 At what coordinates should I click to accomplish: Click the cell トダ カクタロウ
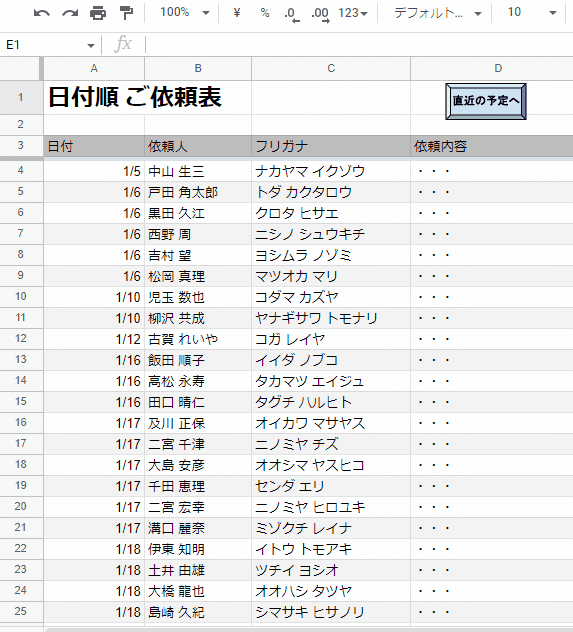(x=331, y=192)
